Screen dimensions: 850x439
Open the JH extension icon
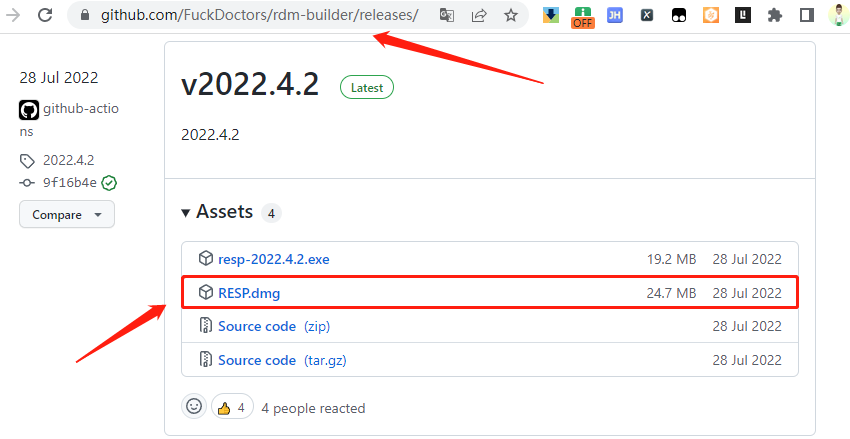point(615,15)
